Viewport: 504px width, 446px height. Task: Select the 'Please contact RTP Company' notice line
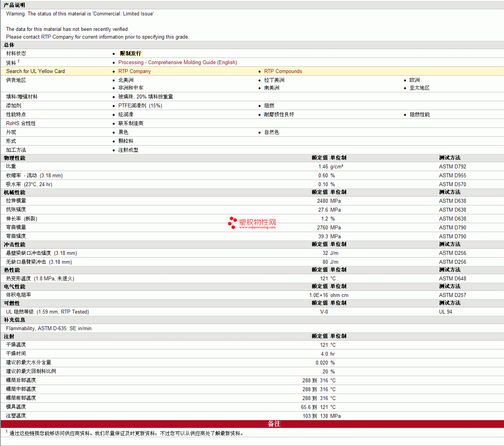pyautogui.click(x=98, y=37)
